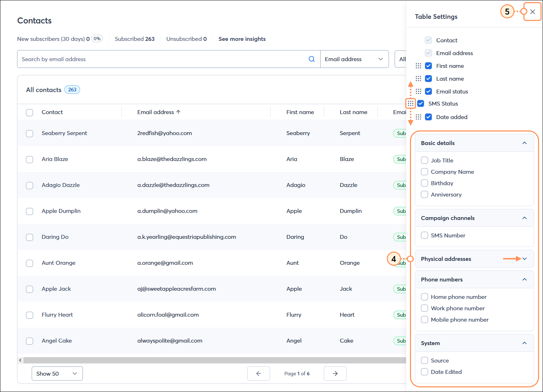Click the sort arrow on Email address column

[x=178, y=112]
